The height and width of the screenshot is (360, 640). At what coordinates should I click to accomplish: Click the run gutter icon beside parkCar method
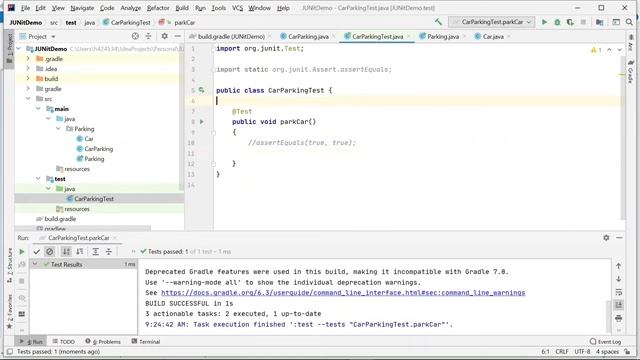pos(202,122)
